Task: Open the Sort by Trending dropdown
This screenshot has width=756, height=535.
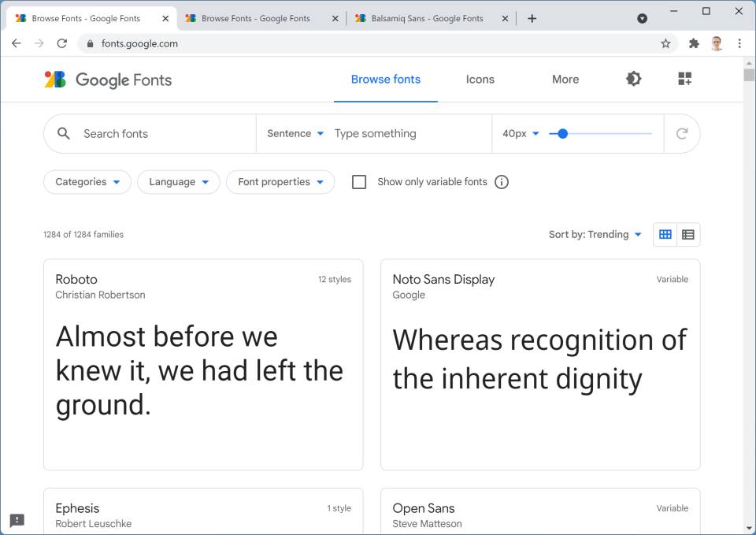Action: click(x=595, y=234)
